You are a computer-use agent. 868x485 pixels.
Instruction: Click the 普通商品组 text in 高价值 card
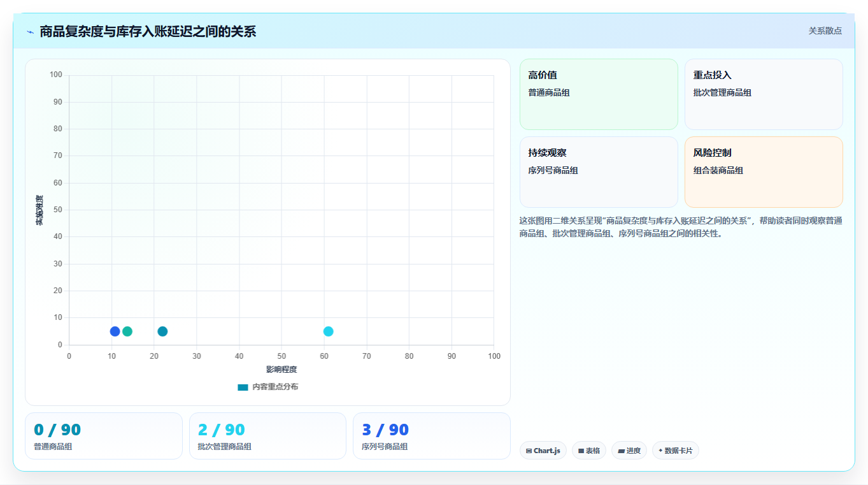(549, 92)
